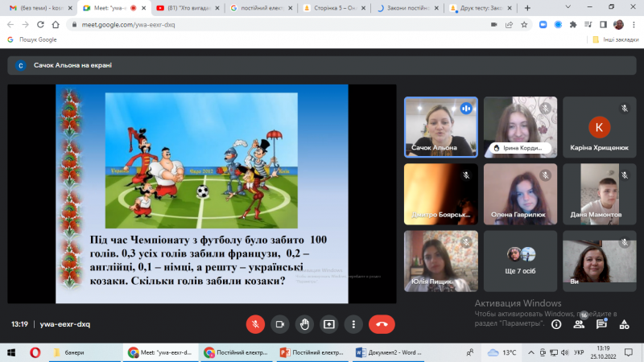644x362 pixels.
Task: Click the shared presentation slide
Action: [202, 194]
